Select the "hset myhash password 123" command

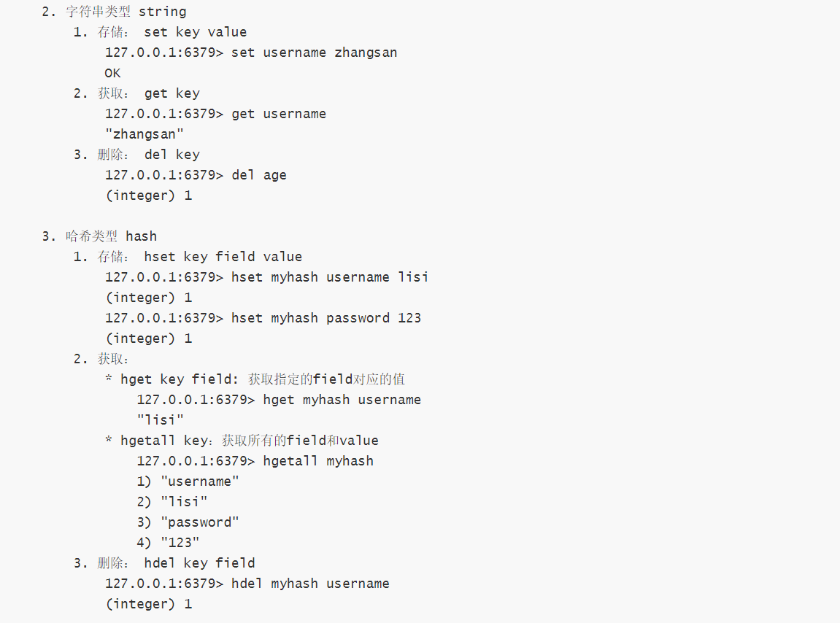(263, 318)
